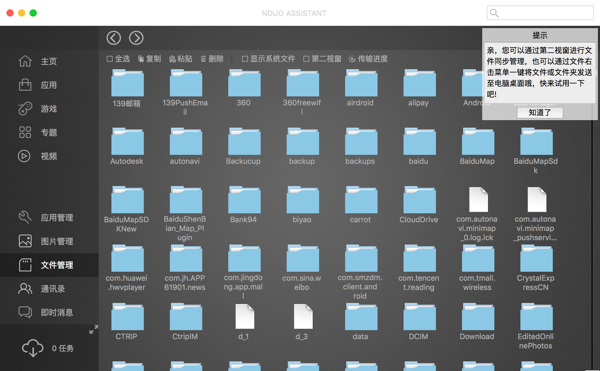Select the CTRIP folder

coord(127,317)
